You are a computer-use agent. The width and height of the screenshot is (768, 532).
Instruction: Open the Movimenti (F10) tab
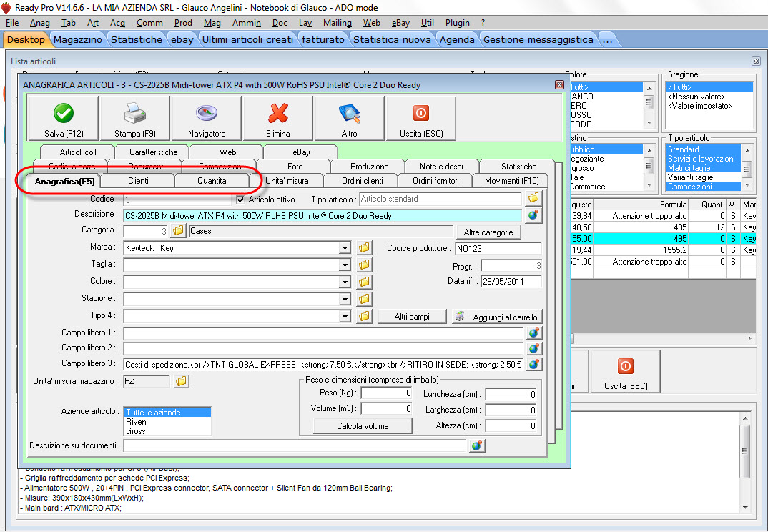click(x=511, y=181)
